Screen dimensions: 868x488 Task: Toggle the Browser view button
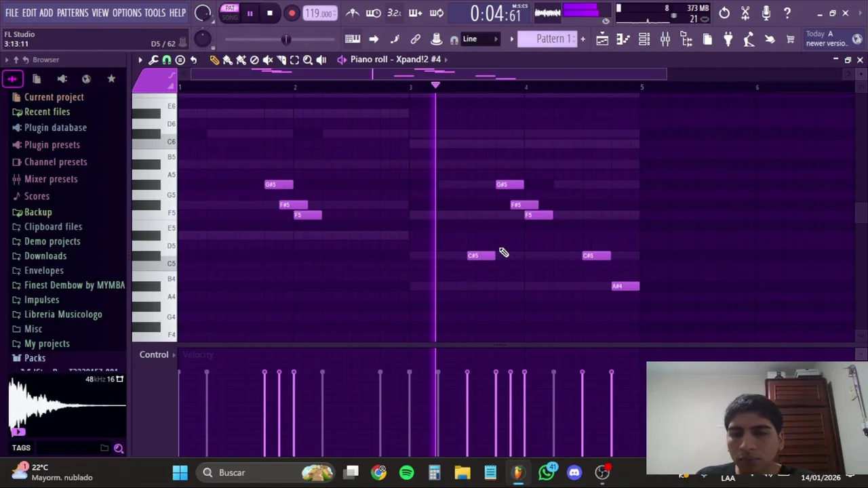(x=686, y=39)
